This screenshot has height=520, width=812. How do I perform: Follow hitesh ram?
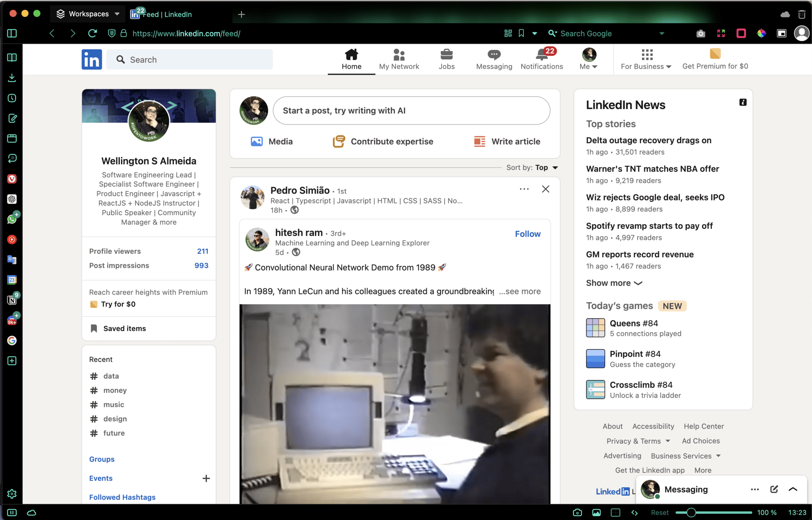(x=527, y=234)
